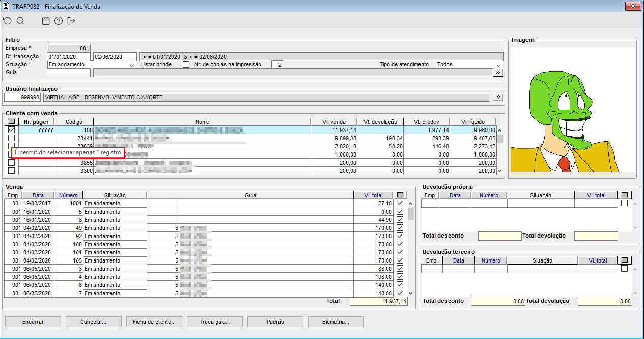Screen dimensions: 644x339
Task: Click scroll-up arrow of Cliente com venda list
Action: click(499, 130)
